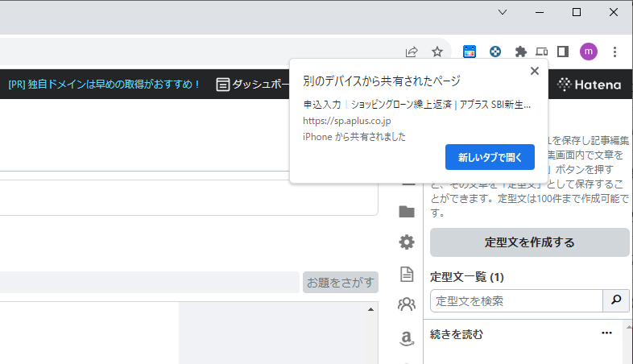Image resolution: width=633 pixels, height=364 pixels.
Task: Open the document template icon in sidebar
Action: (x=407, y=275)
